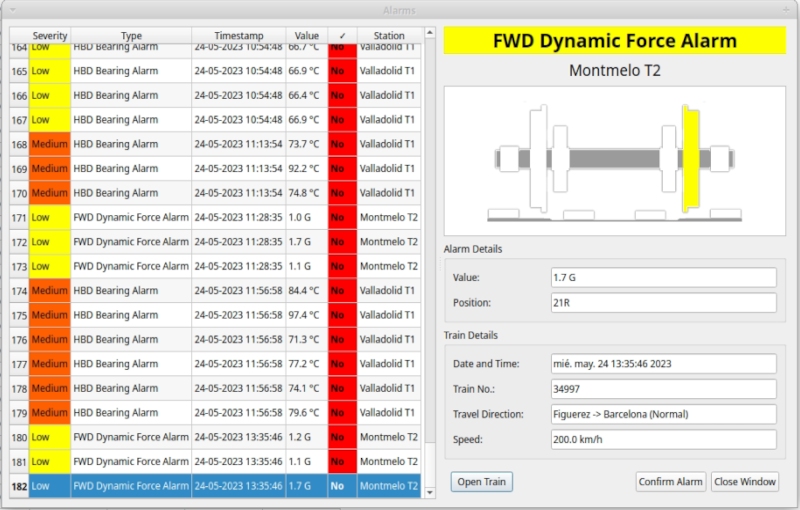Click the Train No. field showing 34997

pyautogui.click(x=663, y=389)
